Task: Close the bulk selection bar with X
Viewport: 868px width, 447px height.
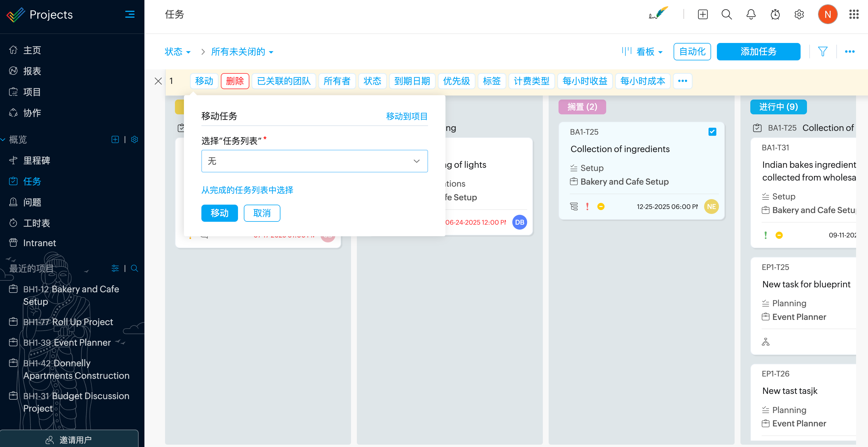Action: 158,81
